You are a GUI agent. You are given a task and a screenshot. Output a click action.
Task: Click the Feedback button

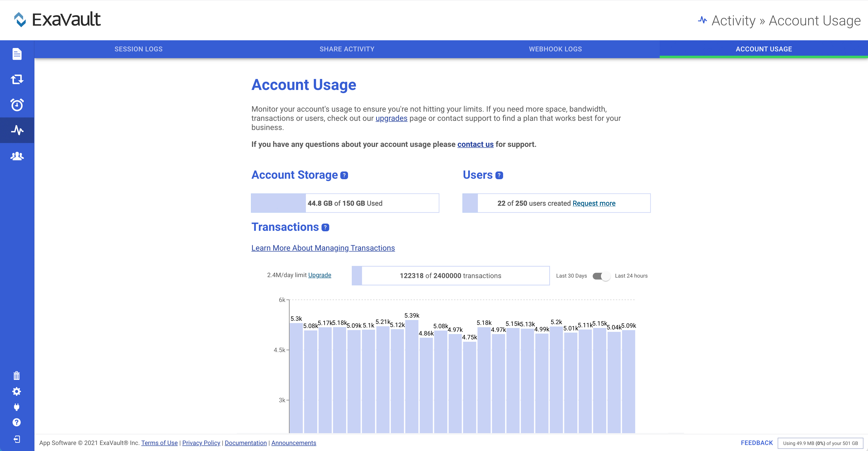(756, 443)
